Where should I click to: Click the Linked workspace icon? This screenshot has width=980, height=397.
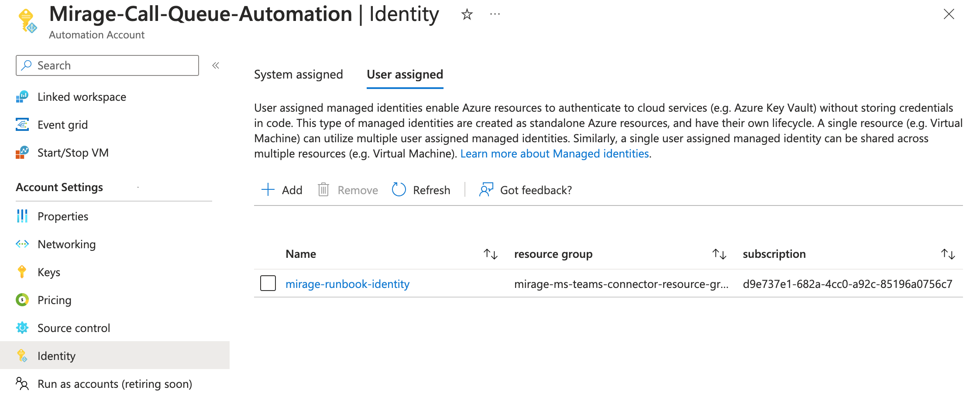(x=22, y=96)
